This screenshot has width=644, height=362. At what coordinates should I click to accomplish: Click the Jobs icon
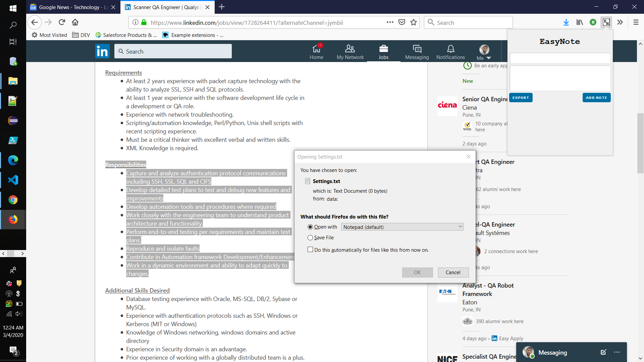pos(383,51)
